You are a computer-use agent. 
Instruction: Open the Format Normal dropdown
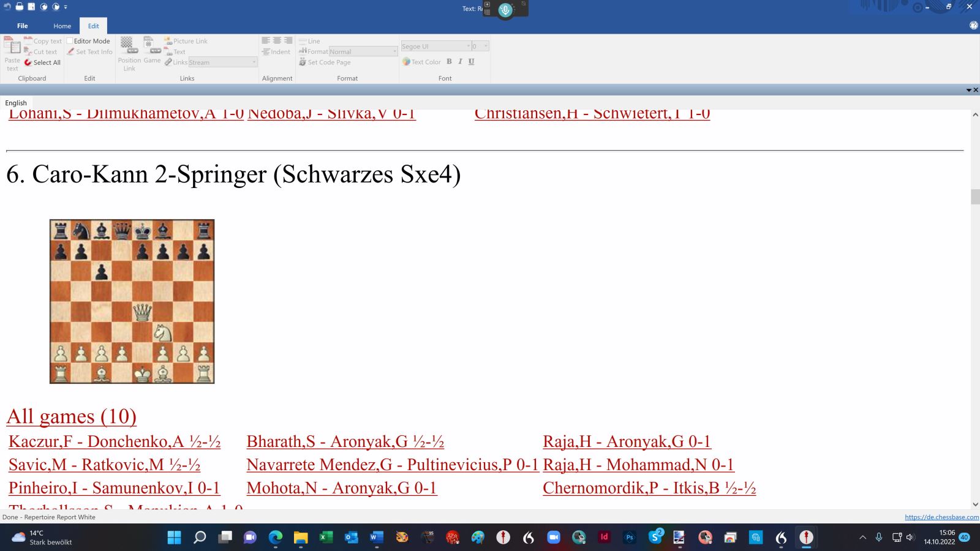click(x=394, y=51)
